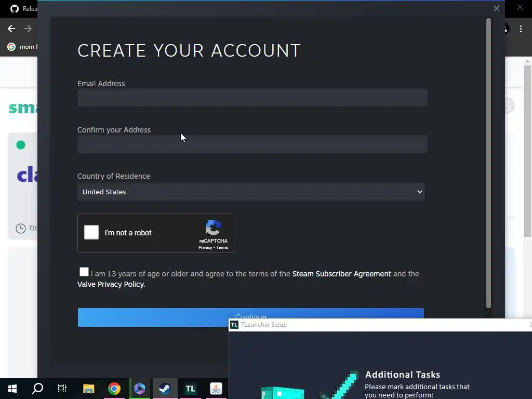Screen dimensions: 532x399
Task: Open the Java taskbar icon
Action: [x=216, y=389]
